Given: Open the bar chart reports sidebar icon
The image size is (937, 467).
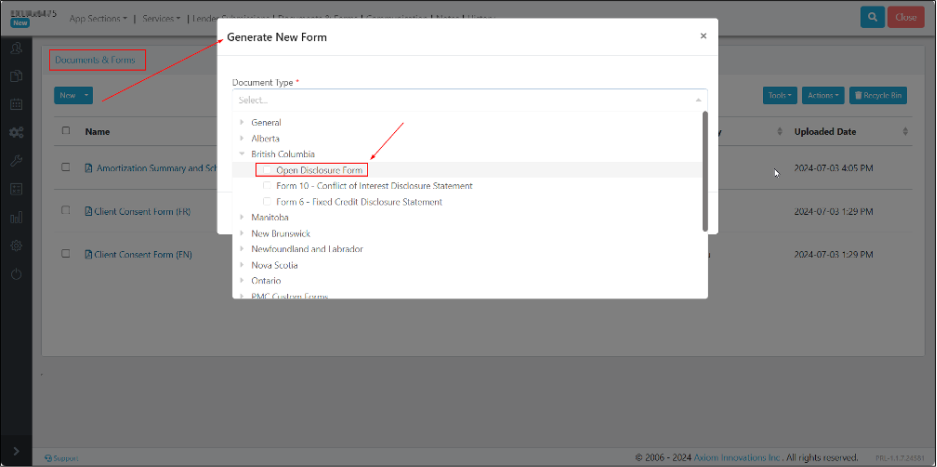Looking at the screenshot, I should 16,217.
